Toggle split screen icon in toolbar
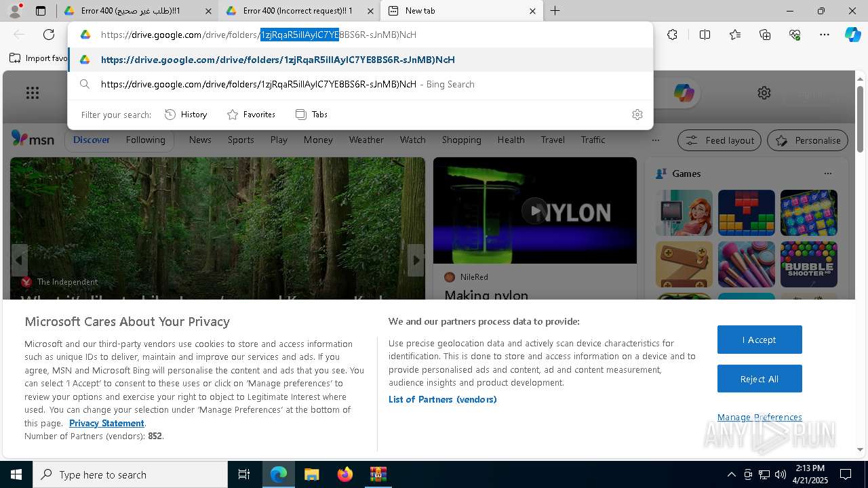 click(x=705, y=35)
